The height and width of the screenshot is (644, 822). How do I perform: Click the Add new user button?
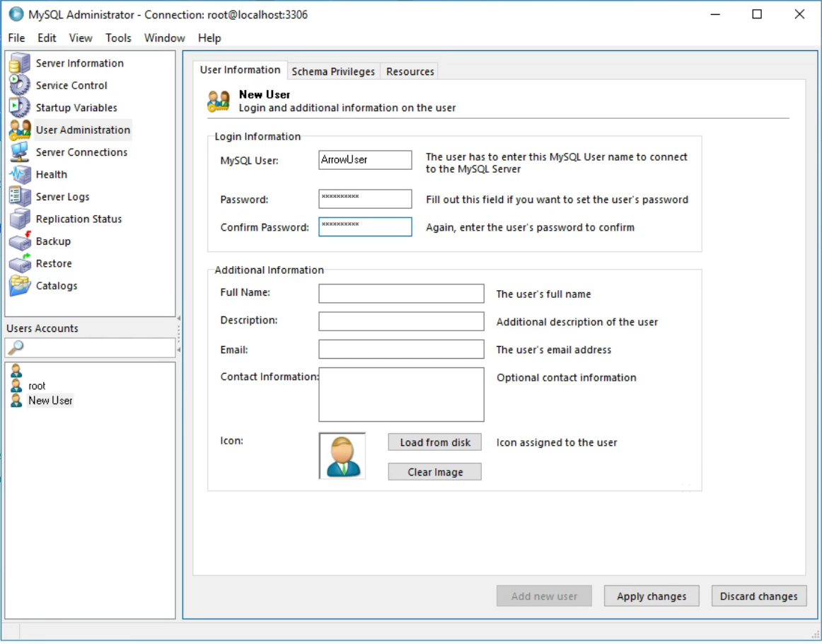pyautogui.click(x=543, y=597)
